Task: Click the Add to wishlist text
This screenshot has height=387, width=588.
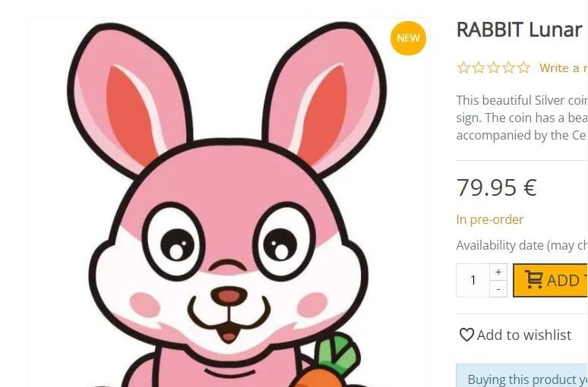Action: click(524, 335)
